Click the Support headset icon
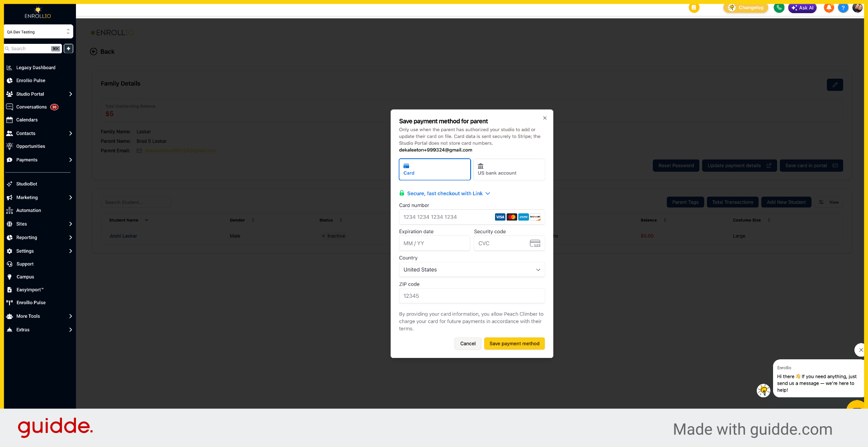 point(9,264)
